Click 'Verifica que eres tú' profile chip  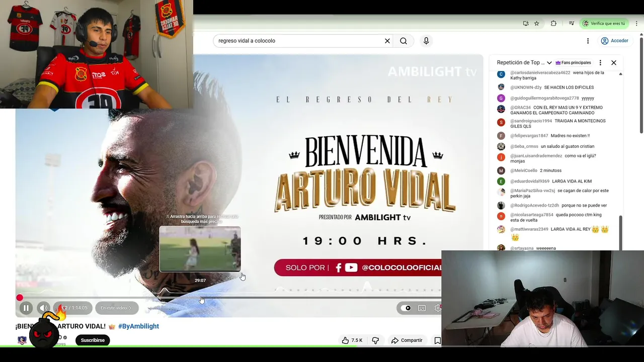tap(604, 24)
